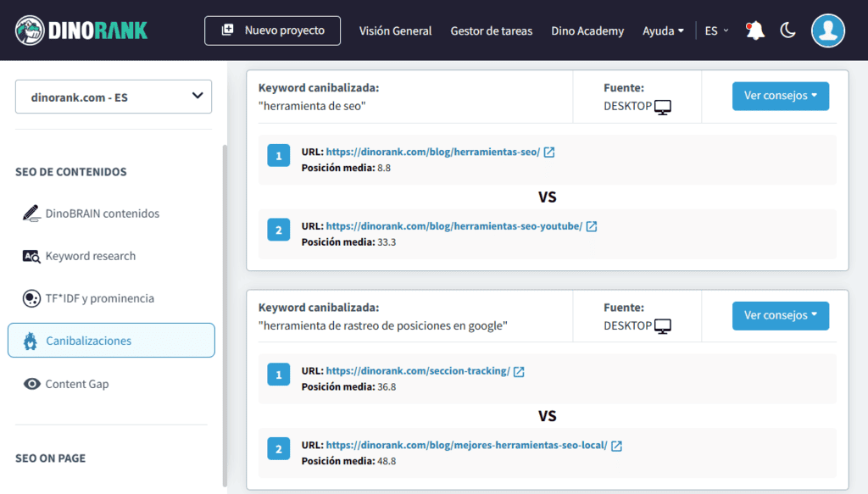Image resolution: width=868 pixels, height=494 pixels.
Task: Open Keyword research
Action: coord(90,256)
